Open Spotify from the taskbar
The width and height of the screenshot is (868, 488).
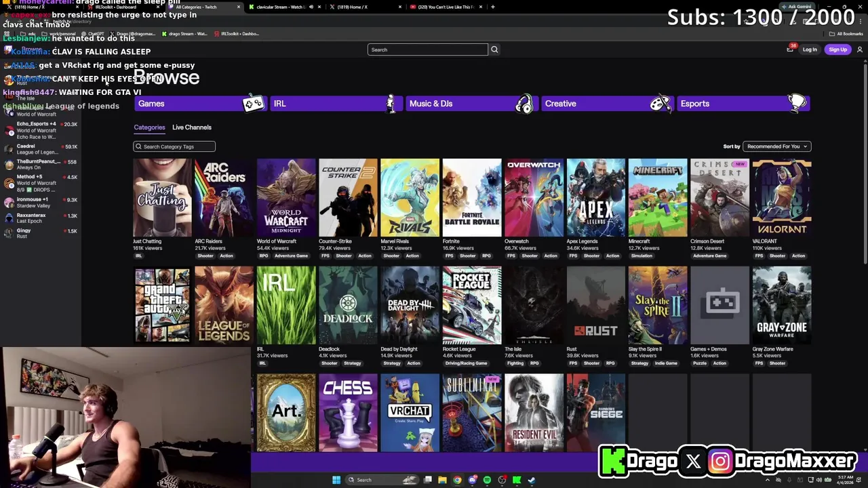pyautogui.click(x=487, y=480)
